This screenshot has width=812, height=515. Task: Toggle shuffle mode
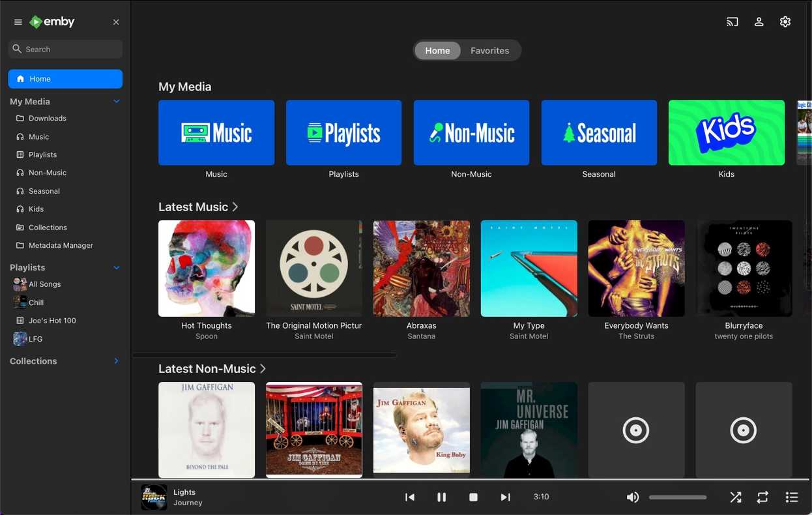click(x=736, y=497)
